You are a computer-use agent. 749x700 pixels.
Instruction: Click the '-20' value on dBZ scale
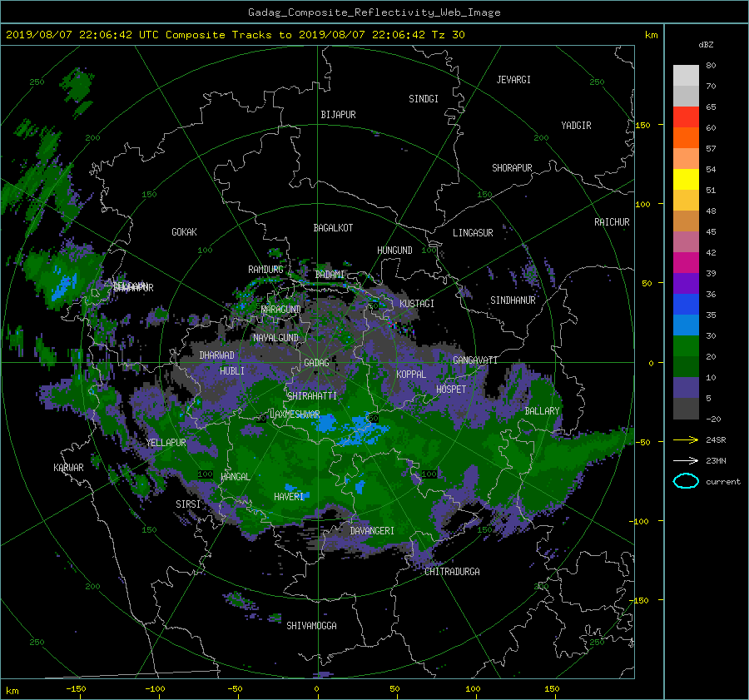click(713, 419)
